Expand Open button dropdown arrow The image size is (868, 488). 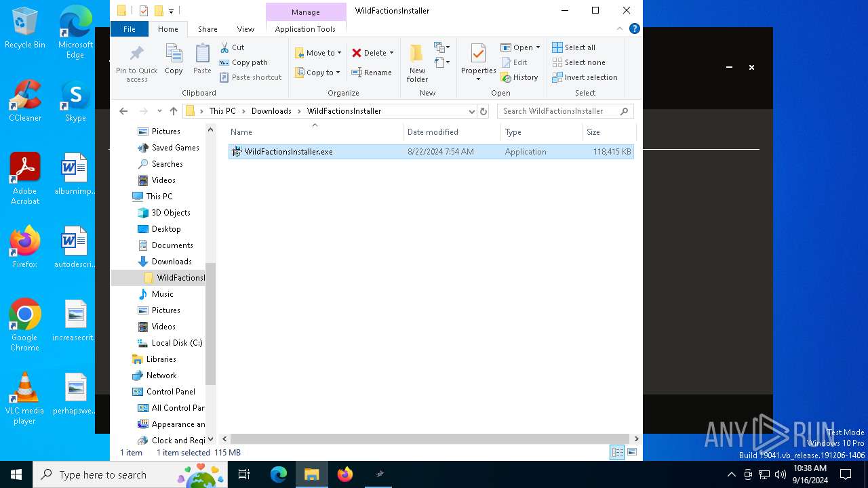538,47
